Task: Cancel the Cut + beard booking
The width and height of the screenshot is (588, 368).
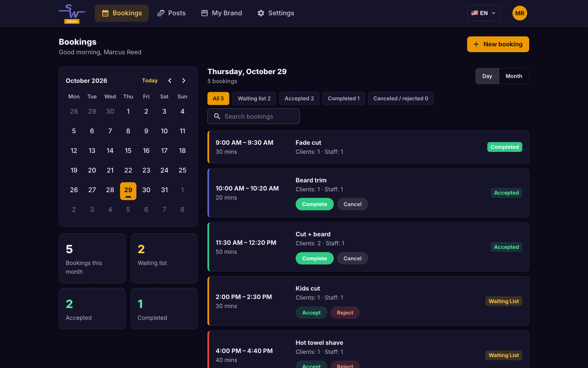Action: (352, 259)
